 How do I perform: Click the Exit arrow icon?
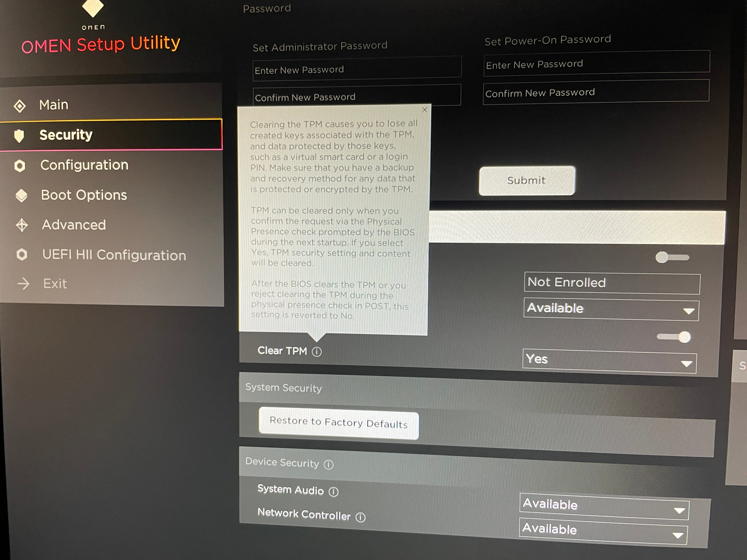(x=23, y=284)
